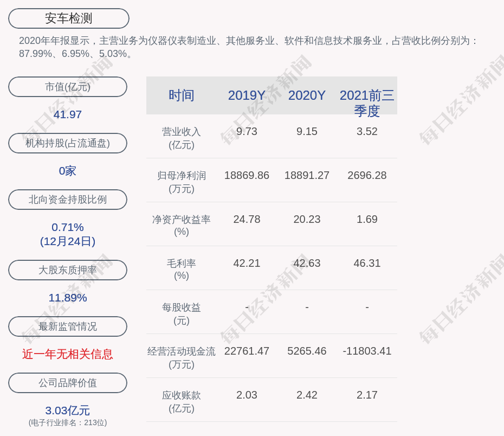Select the 应收账款(亿元) row label

pyautogui.click(x=182, y=402)
